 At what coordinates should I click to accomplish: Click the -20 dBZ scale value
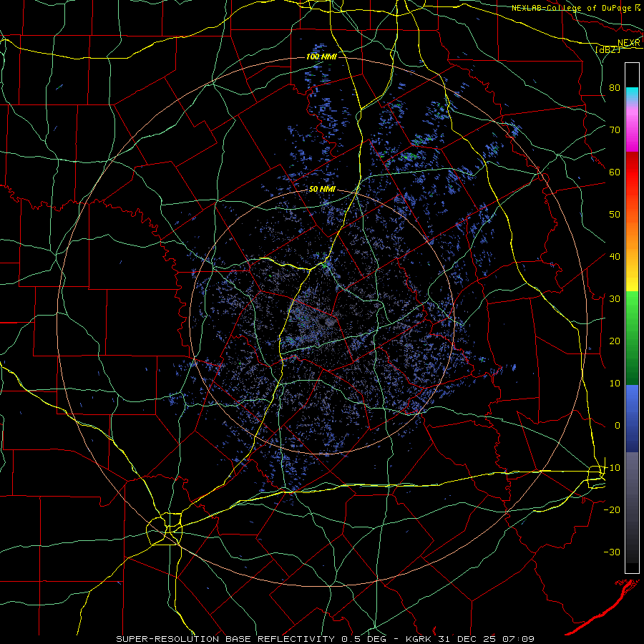click(x=612, y=509)
